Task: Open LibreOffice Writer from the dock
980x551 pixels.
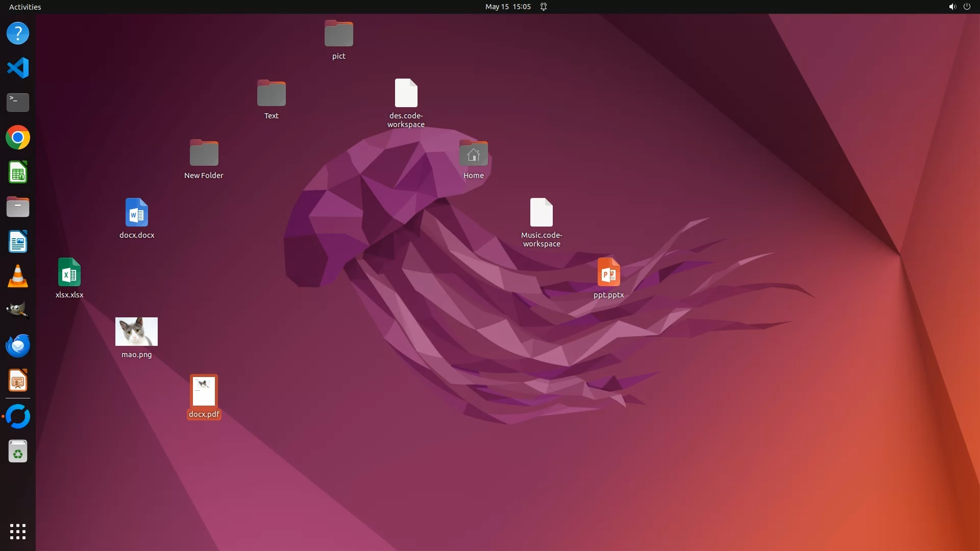Action: click(18, 242)
